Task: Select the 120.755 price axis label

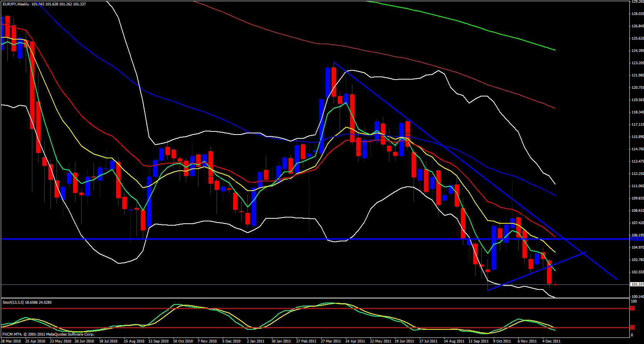Action: 637,88
